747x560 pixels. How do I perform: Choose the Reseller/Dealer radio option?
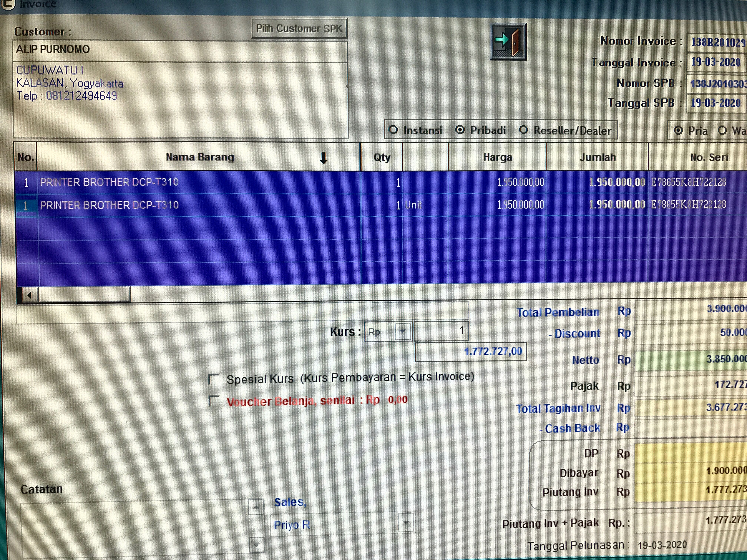523,130
